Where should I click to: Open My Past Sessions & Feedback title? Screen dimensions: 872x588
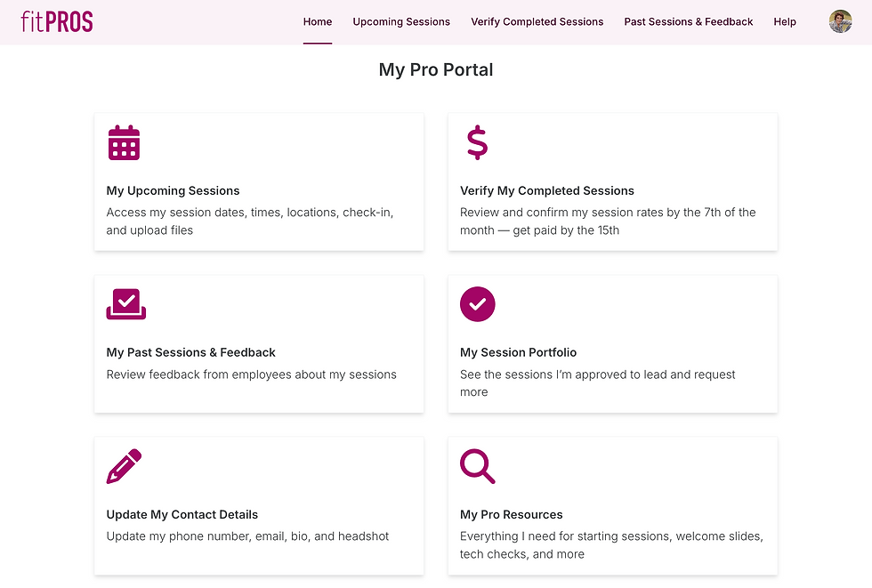coord(190,352)
